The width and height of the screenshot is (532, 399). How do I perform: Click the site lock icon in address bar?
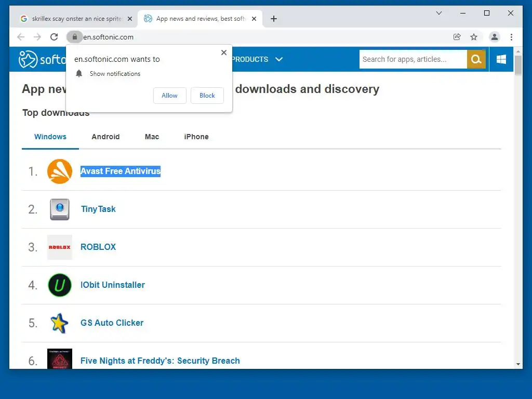(x=75, y=37)
